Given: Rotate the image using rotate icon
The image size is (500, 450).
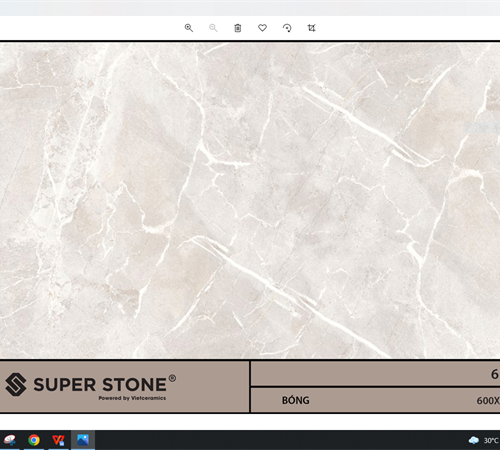Looking at the screenshot, I should (287, 28).
